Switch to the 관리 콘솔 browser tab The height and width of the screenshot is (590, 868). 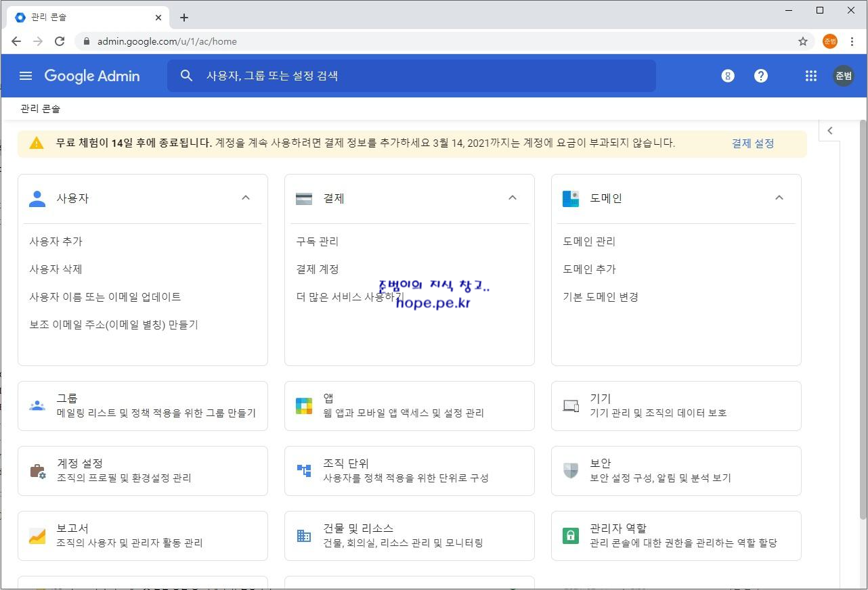[88, 18]
